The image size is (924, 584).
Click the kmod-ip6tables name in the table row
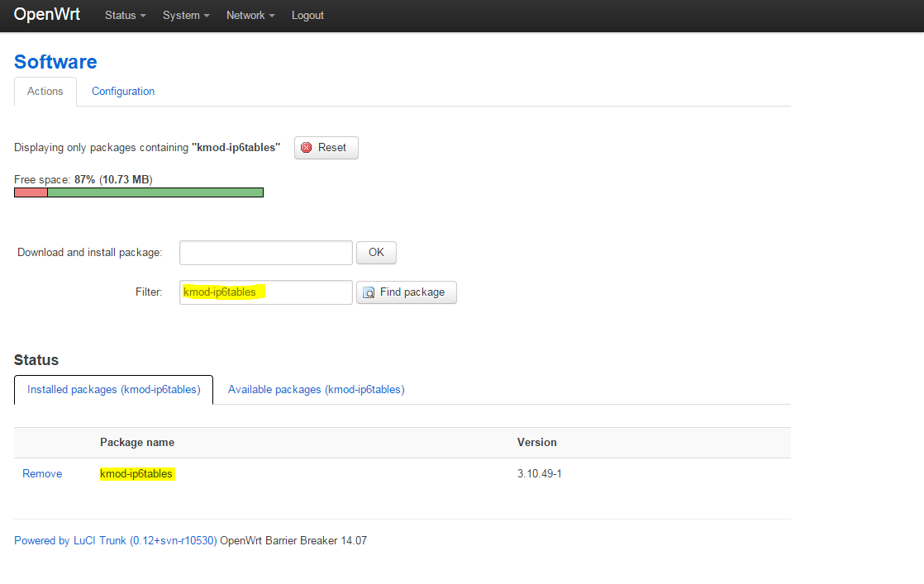[136, 474]
